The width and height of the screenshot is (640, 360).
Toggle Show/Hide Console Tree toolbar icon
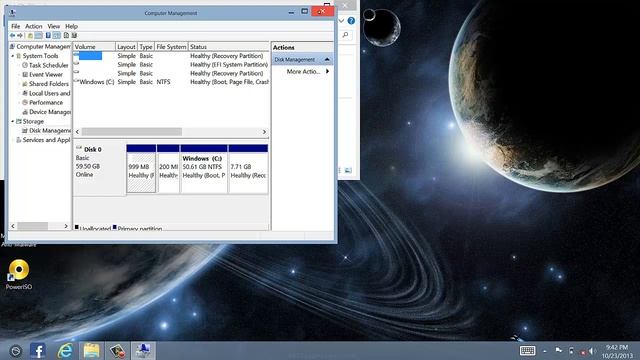(38, 36)
